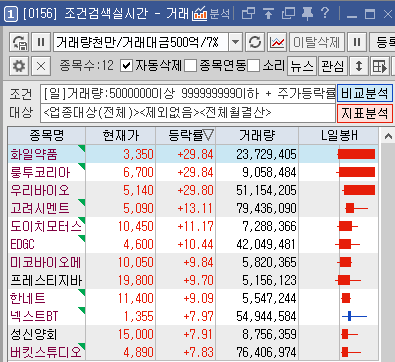Click the X clear icon beside gear
Screen dimensions: 395x362
click(x=41, y=66)
